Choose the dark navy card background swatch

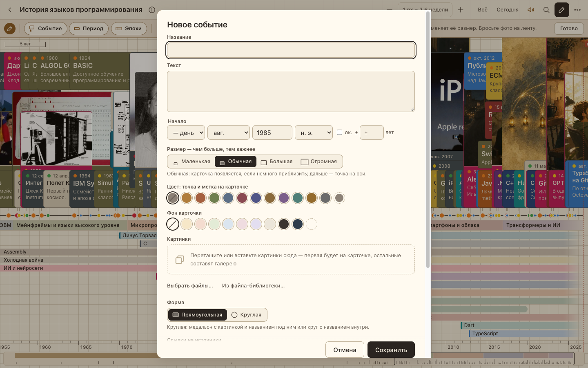click(298, 224)
